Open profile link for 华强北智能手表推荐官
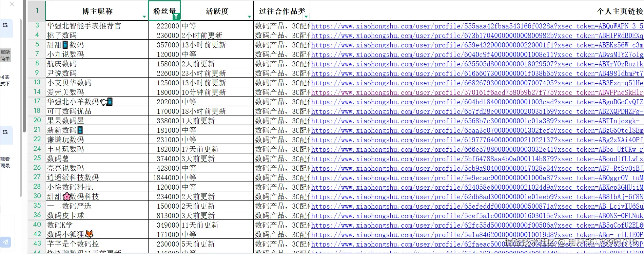The image size is (644, 254). pyautogui.click(x=477, y=26)
